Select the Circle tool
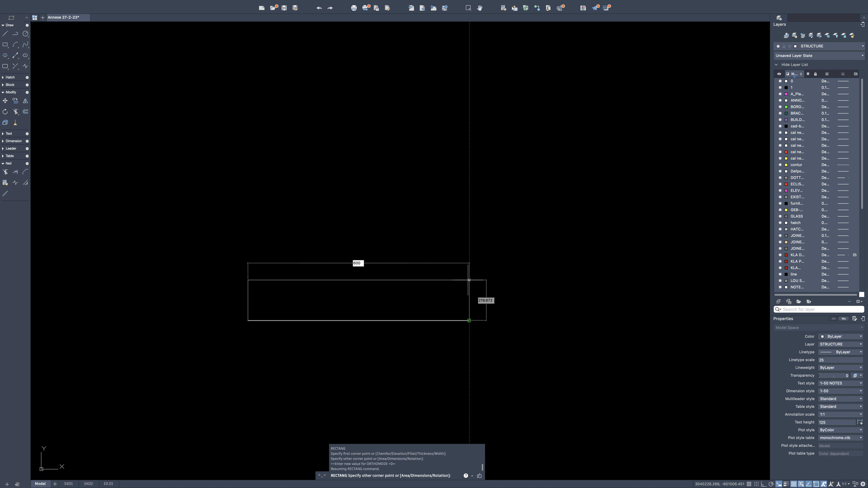 (26, 34)
